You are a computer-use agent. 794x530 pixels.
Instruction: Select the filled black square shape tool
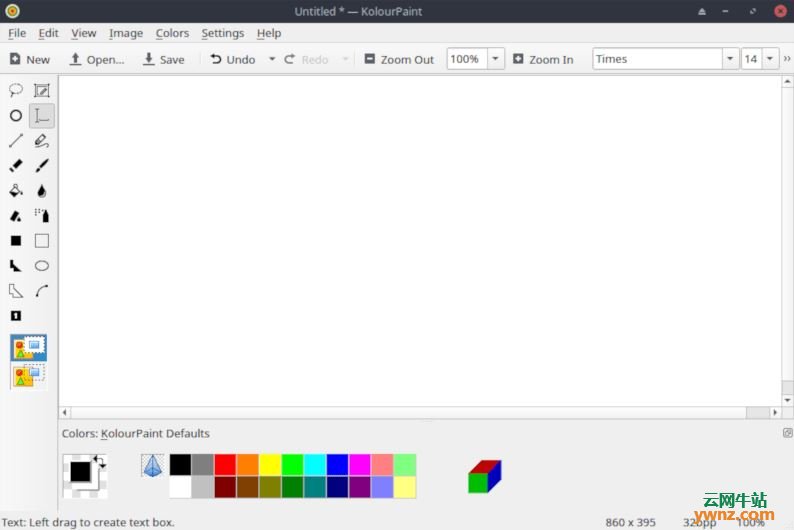pos(16,240)
